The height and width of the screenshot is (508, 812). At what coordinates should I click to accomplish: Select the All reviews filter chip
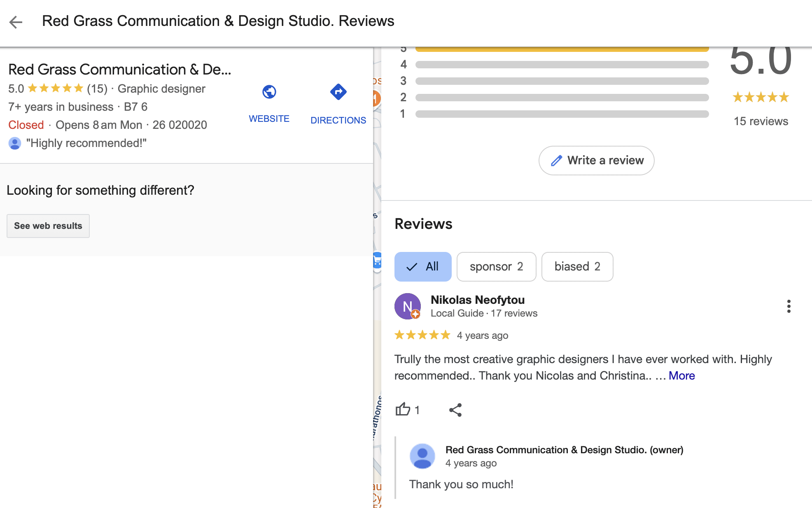(x=423, y=267)
